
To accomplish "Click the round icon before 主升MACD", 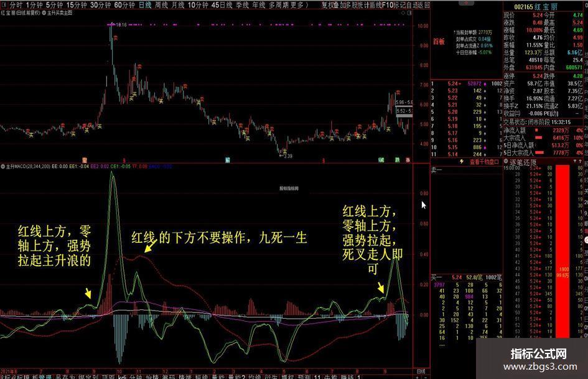I will (x=3, y=166).
